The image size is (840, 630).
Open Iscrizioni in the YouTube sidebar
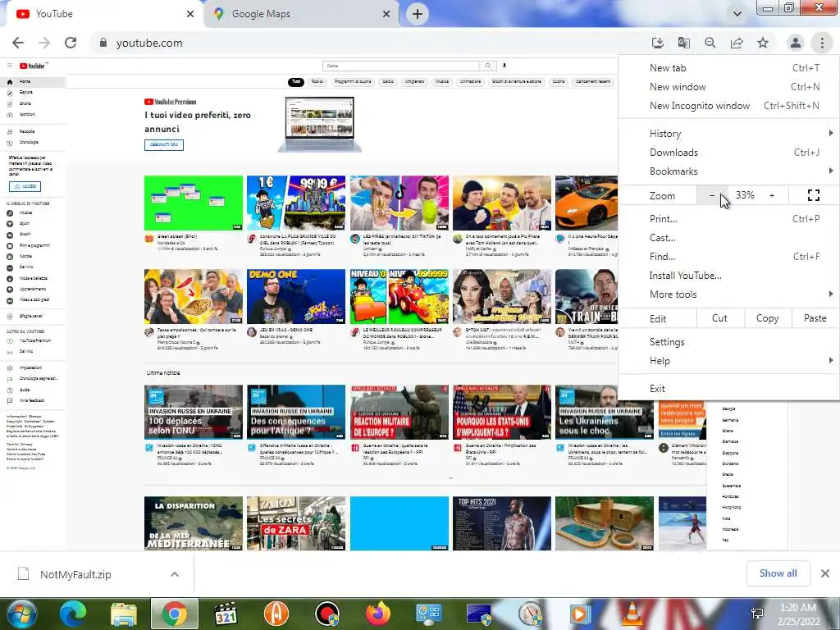(x=33, y=114)
